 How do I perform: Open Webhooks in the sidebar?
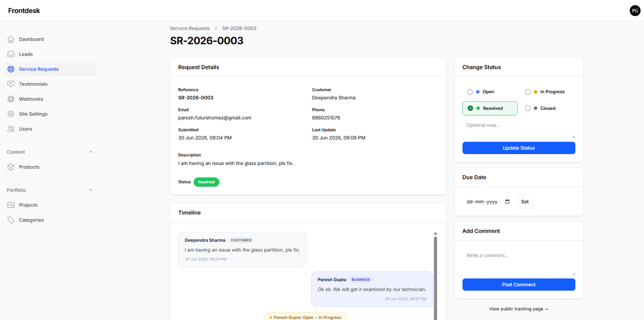coord(50,99)
